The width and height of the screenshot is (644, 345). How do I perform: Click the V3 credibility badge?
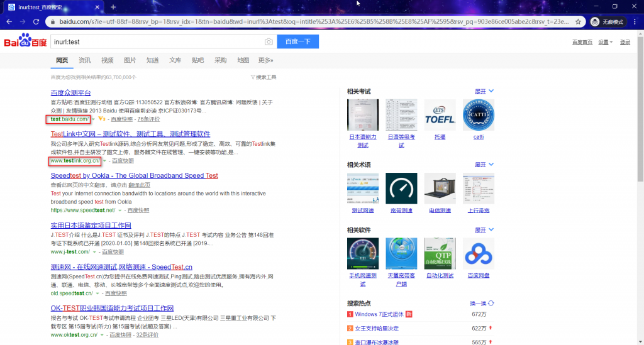pos(102,119)
